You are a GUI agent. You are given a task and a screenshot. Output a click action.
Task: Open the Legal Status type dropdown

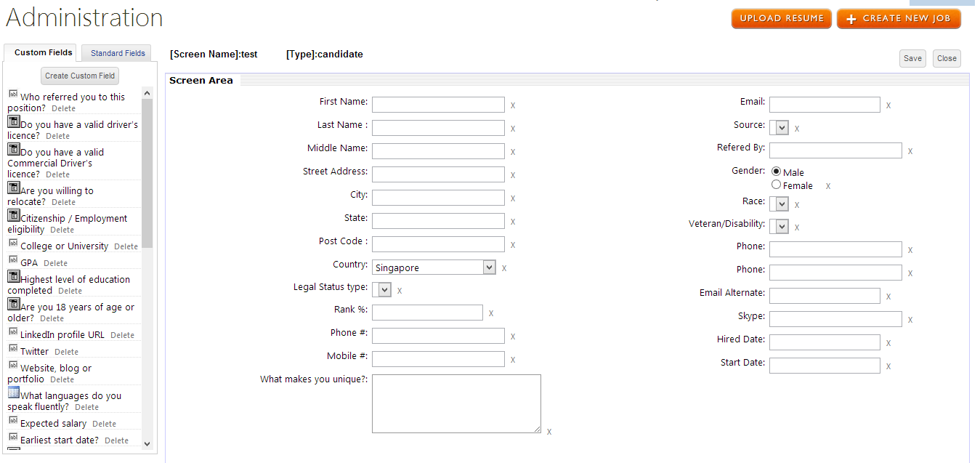(x=382, y=290)
